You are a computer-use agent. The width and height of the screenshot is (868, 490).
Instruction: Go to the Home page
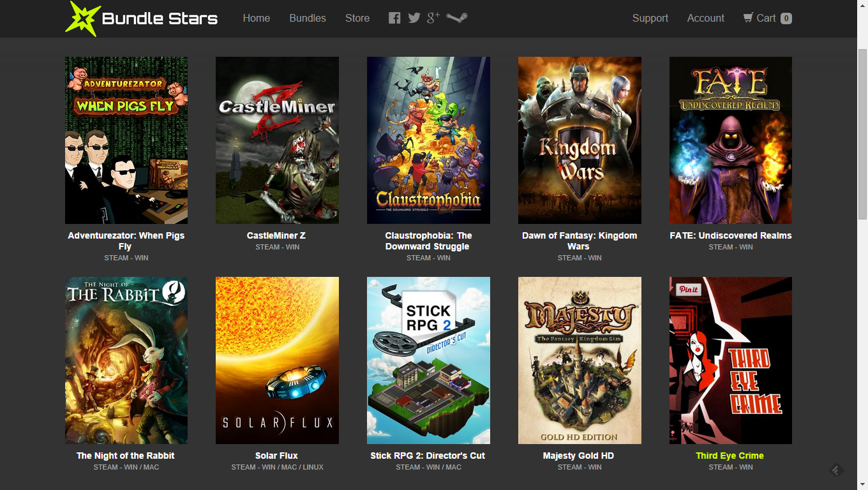click(x=256, y=18)
